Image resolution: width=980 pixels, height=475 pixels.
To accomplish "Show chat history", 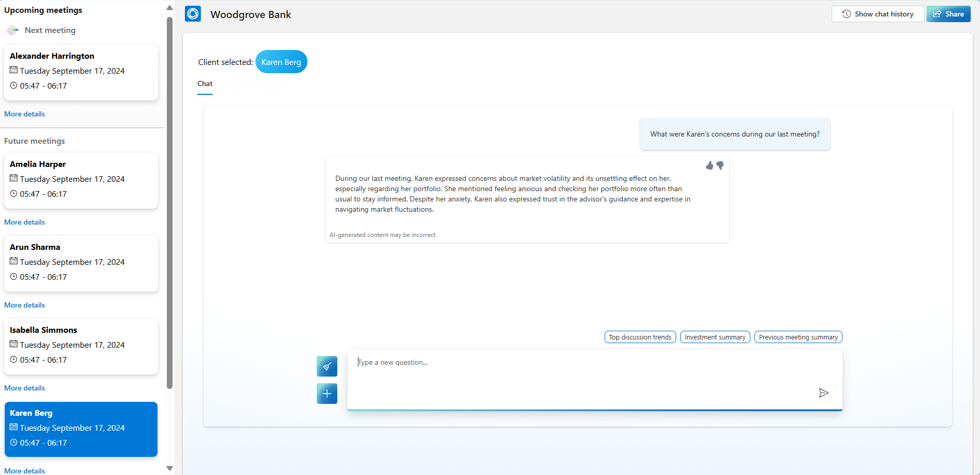I will tap(878, 14).
